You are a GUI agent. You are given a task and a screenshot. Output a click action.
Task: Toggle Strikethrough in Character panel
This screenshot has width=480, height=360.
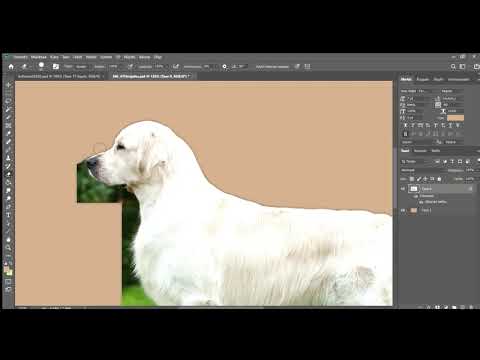pos(458,125)
